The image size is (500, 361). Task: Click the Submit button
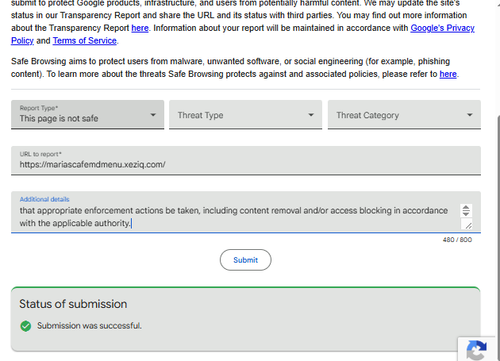point(245,260)
